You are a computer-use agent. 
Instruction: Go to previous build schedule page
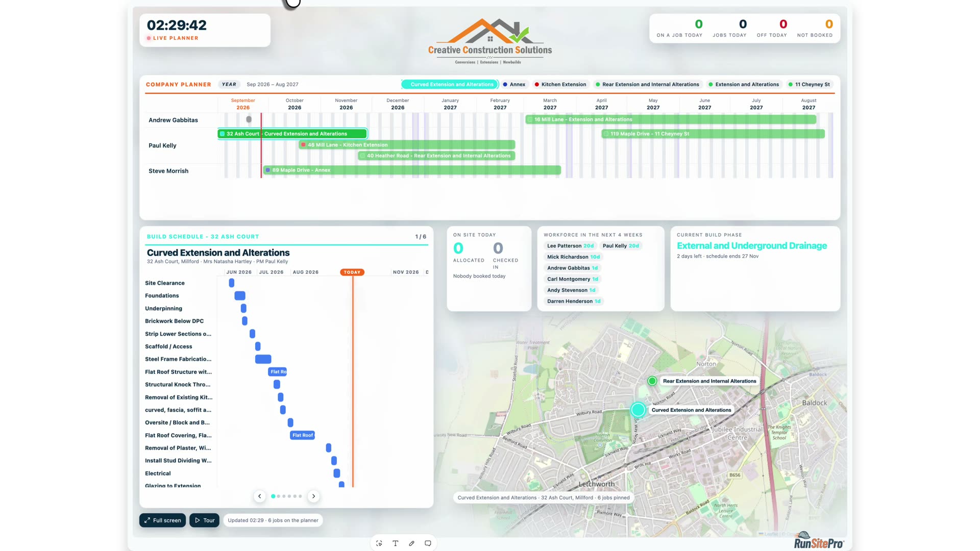(x=259, y=496)
